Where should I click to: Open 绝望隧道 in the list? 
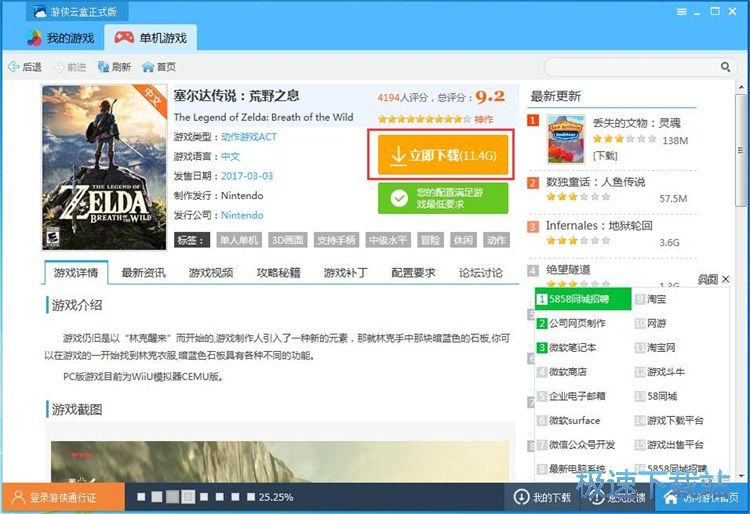click(568, 269)
